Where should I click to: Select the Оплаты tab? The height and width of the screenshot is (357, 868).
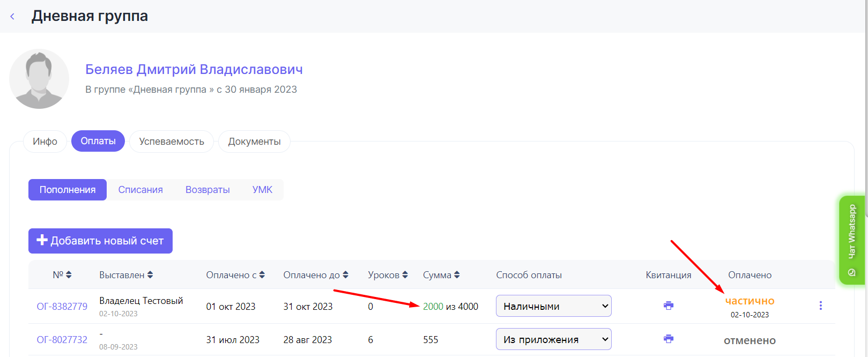(x=98, y=141)
